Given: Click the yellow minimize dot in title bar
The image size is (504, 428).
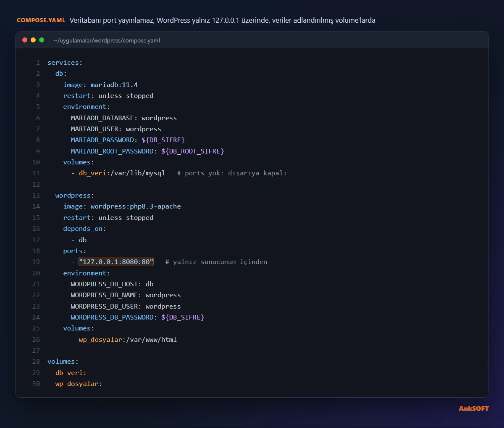Looking at the screenshot, I should click(33, 40).
